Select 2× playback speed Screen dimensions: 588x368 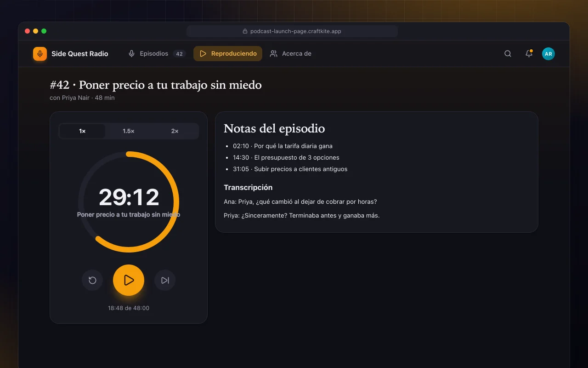(x=175, y=131)
